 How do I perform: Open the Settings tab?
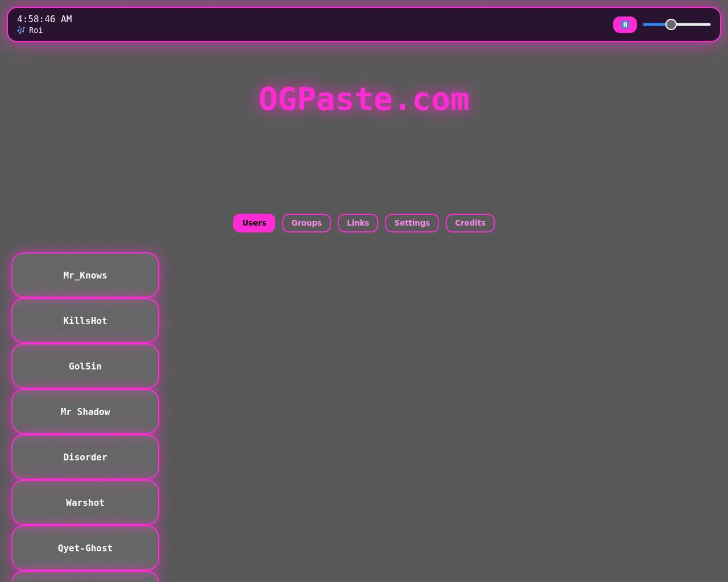(412, 223)
